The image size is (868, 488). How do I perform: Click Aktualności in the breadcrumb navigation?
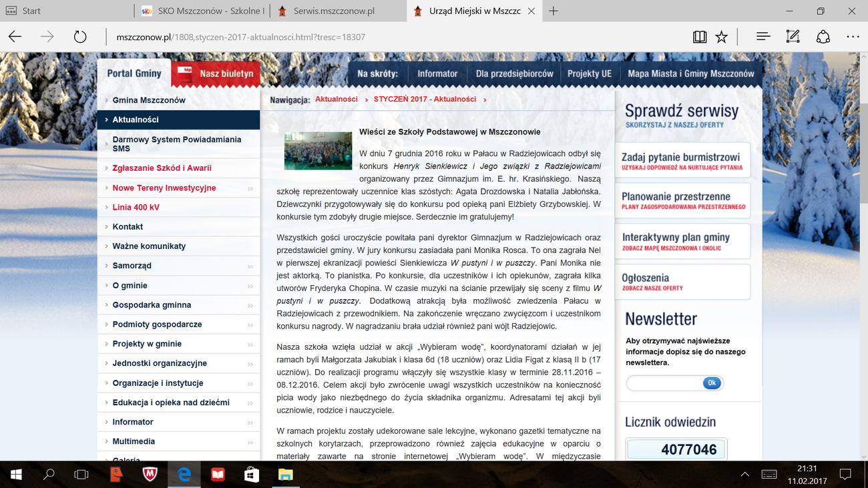point(337,99)
